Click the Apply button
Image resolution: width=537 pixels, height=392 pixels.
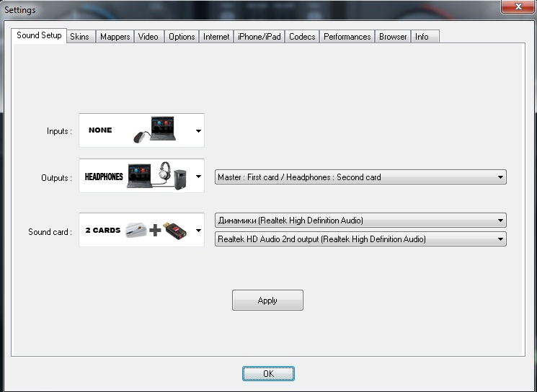tap(267, 300)
